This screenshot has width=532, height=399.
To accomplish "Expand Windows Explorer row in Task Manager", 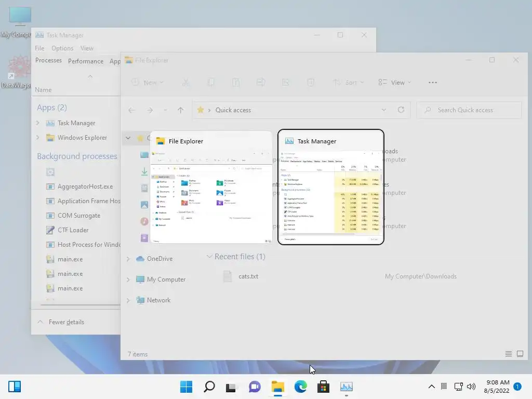I will 37,137.
